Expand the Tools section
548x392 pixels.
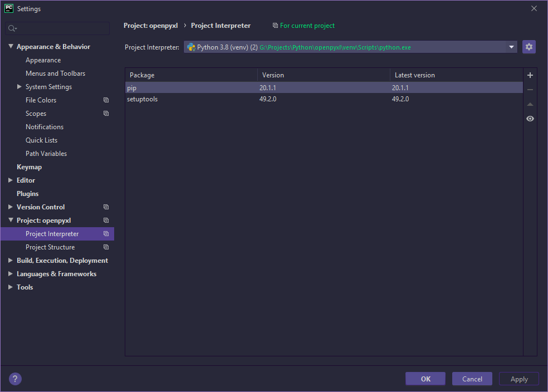[11, 287]
